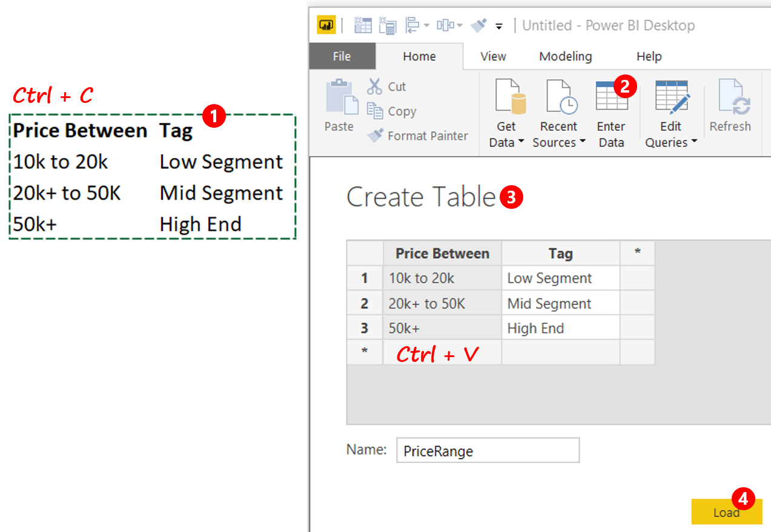Select the new row asterisk in Create Table
The width and height of the screenshot is (771, 532).
point(364,352)
